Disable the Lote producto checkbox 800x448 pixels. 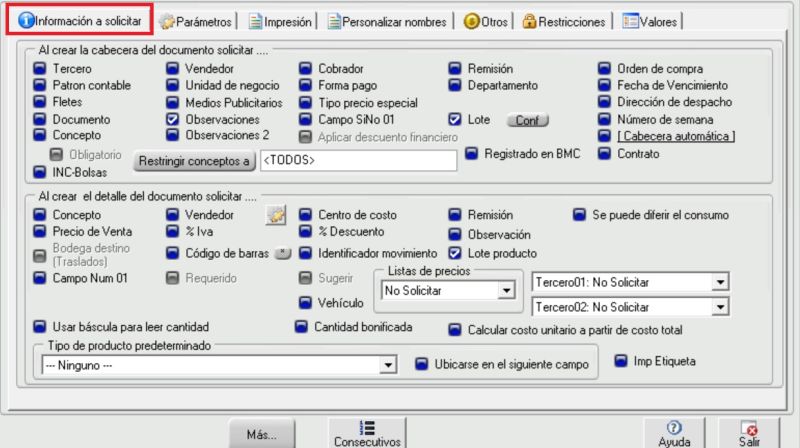(x=455, y=253)
